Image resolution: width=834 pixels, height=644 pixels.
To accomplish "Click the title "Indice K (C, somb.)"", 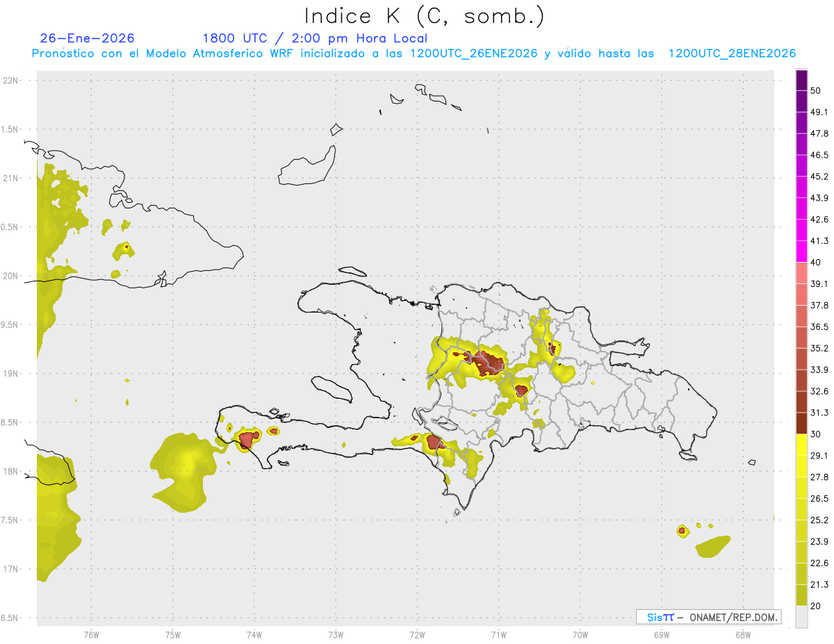I will 424,16.
